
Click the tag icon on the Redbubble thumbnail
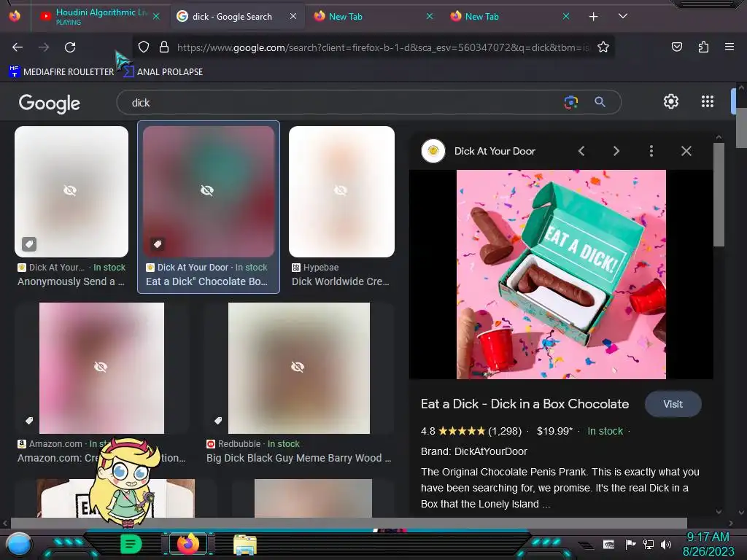(218, 421)
